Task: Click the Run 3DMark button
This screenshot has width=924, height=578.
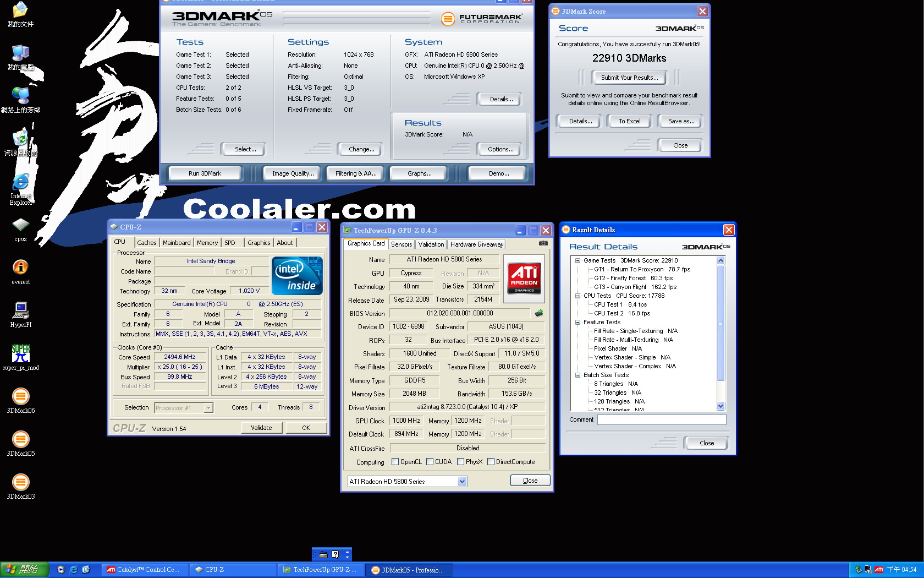Action: pos(205,173)
